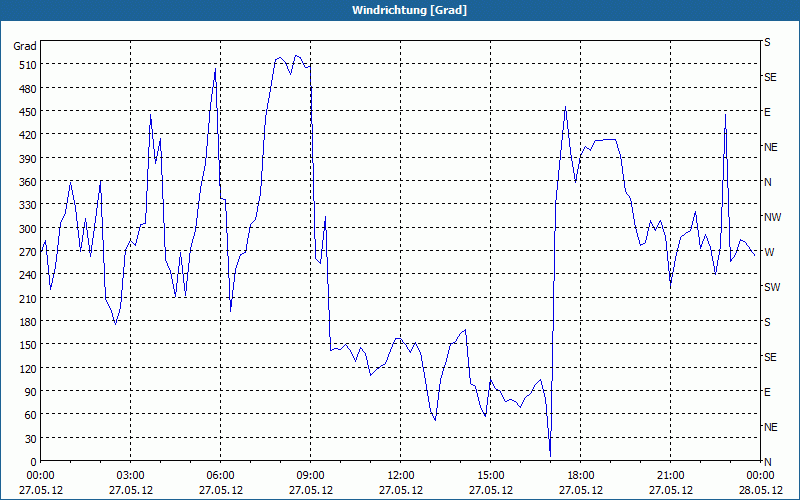Click the 270 axis value
The height and width of the screenshot is (500, 800).
pos(28,252)
